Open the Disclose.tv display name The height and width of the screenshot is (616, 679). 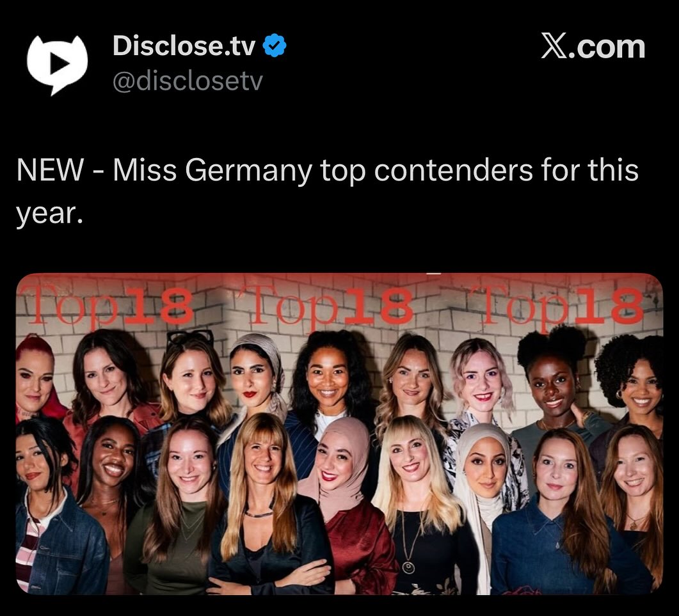[184, 46]
